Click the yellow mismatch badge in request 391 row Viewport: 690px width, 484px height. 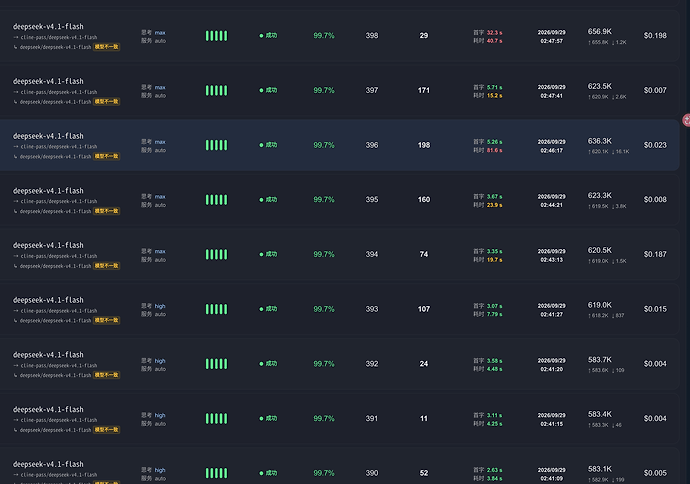coord(106,429)
